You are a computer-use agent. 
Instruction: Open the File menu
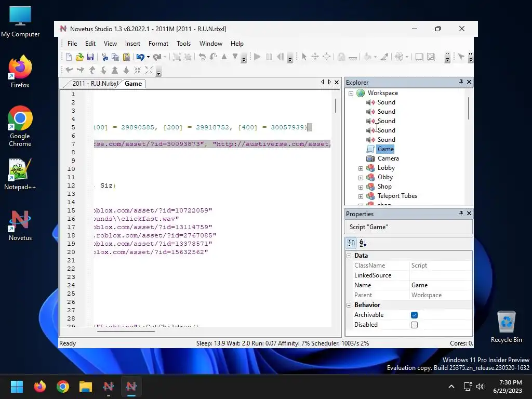click(72, 44)
